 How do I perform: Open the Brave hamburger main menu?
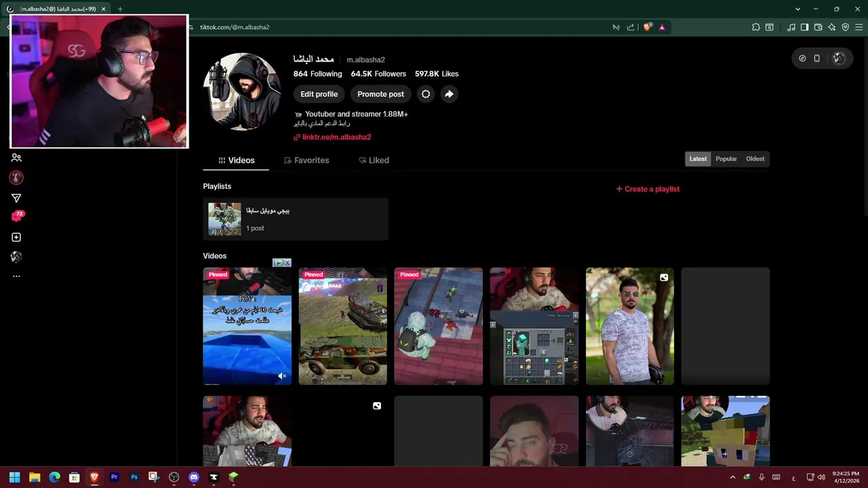pyautogui.click(x=859, y=27)
